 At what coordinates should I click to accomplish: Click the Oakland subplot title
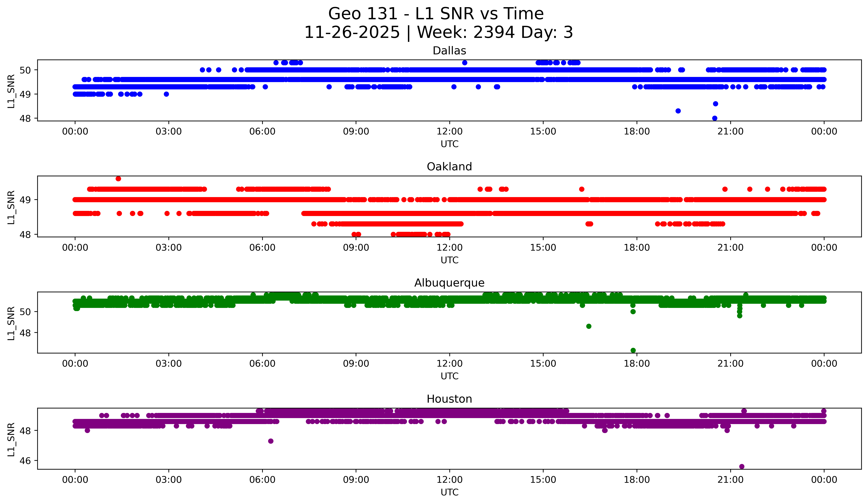[449, 167]
